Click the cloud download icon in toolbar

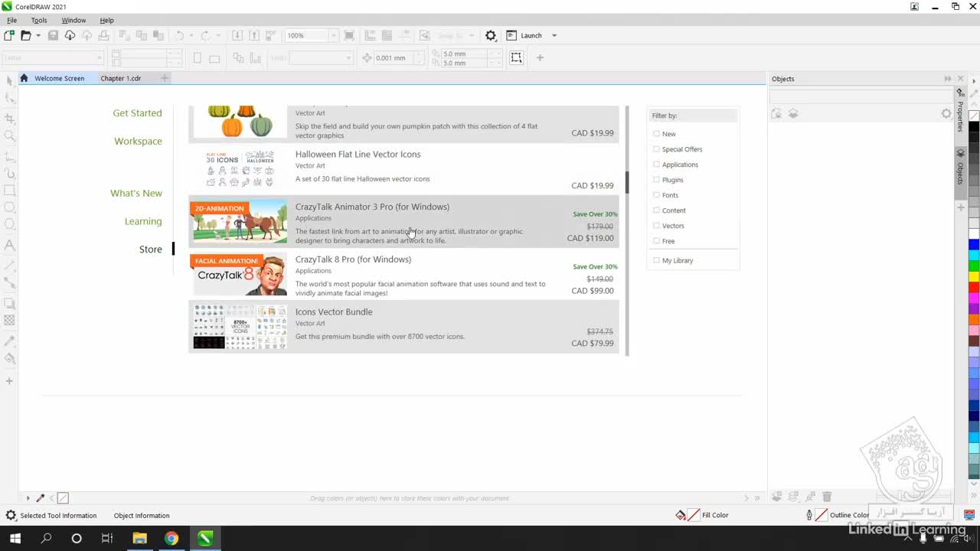(x=70, y=35)
